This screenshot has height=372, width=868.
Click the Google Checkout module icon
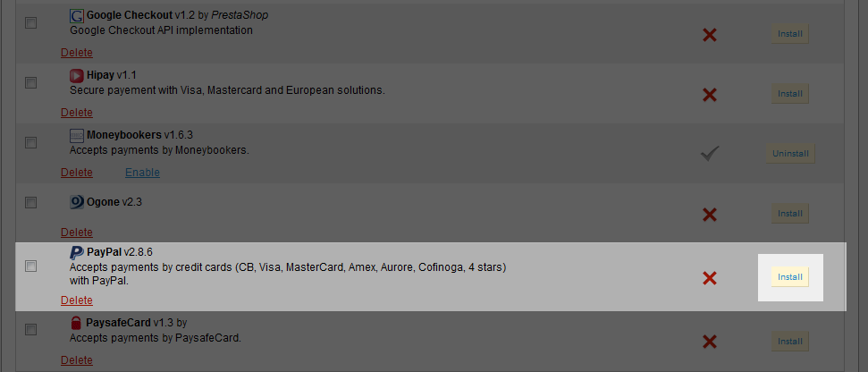pos(77,16)
